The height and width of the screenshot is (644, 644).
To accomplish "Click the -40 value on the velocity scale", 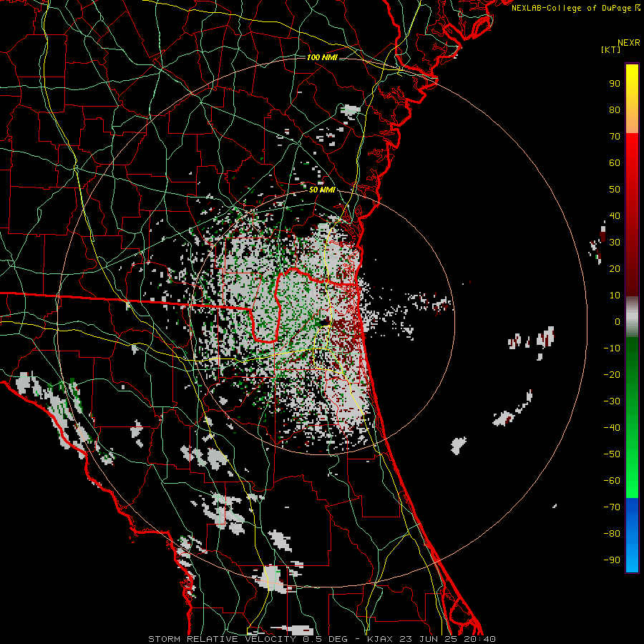I will pos(612,428).
